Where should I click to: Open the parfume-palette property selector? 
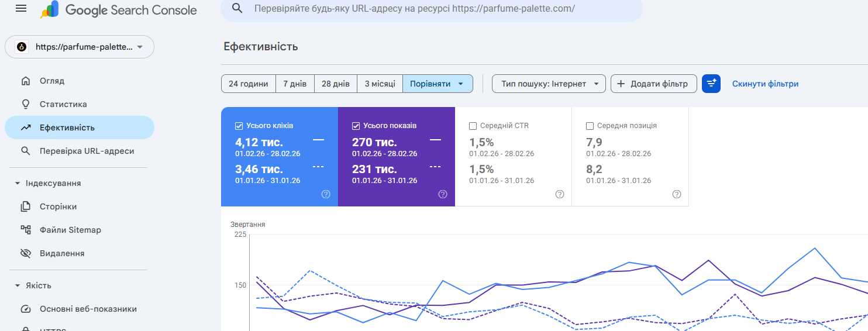pos(80,47)
